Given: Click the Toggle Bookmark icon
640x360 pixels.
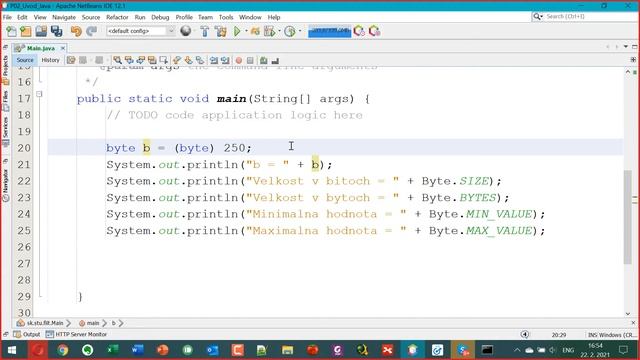Looking at the screenshot, I should [x=200, y=60].
